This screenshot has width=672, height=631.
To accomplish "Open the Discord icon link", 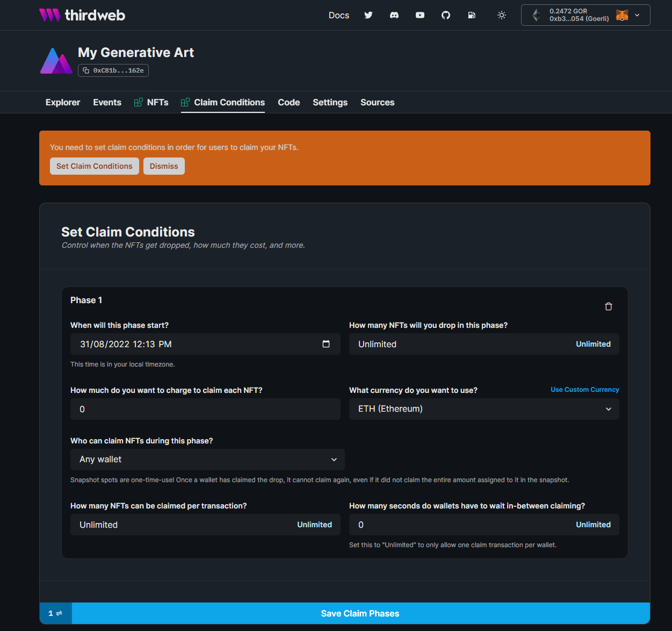I will tap(394, 15).
